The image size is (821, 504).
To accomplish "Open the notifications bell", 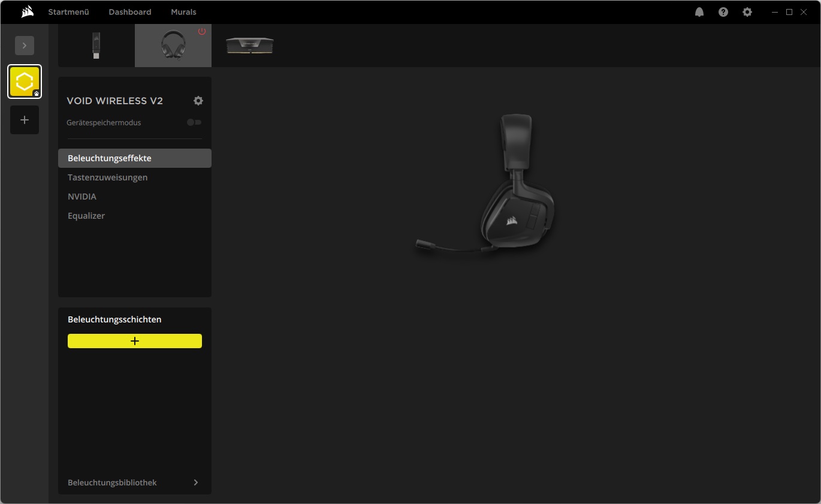I will [699, 12].
